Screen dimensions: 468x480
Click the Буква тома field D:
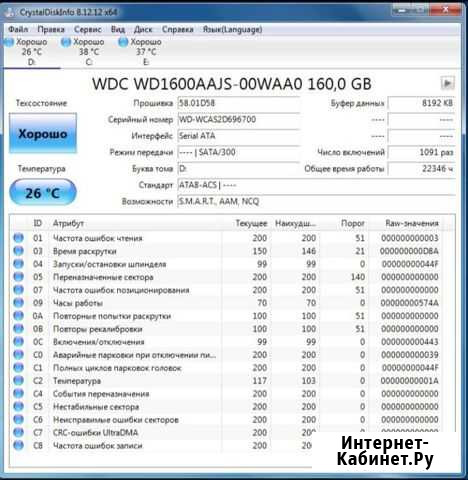tap(238, 169)
